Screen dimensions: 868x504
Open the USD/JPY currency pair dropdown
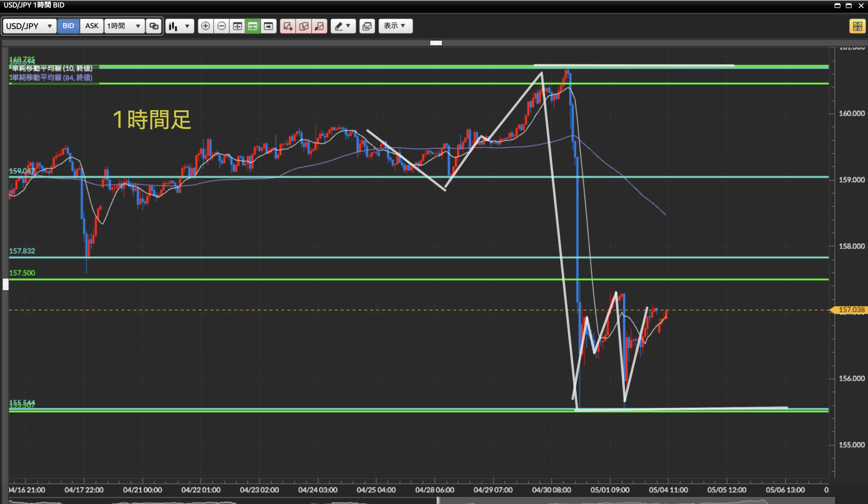(x=29, y=26)
